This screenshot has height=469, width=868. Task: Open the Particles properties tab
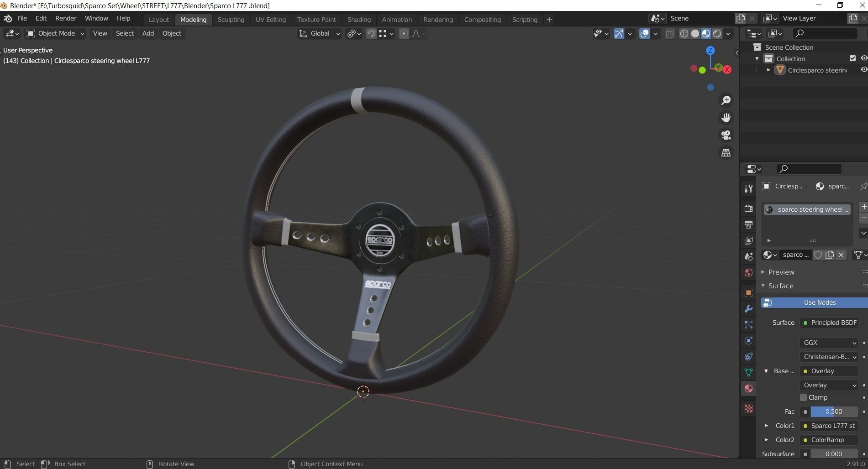(748, 325)
